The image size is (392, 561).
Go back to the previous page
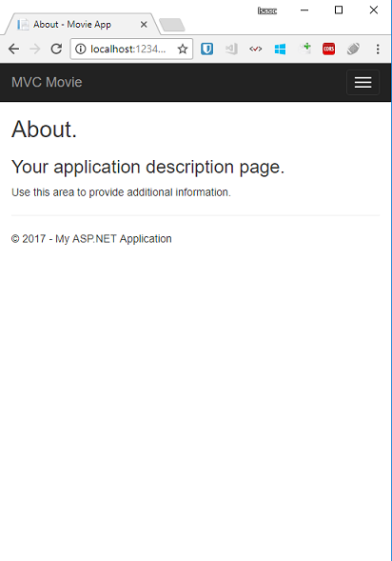(x=13, y=49)
